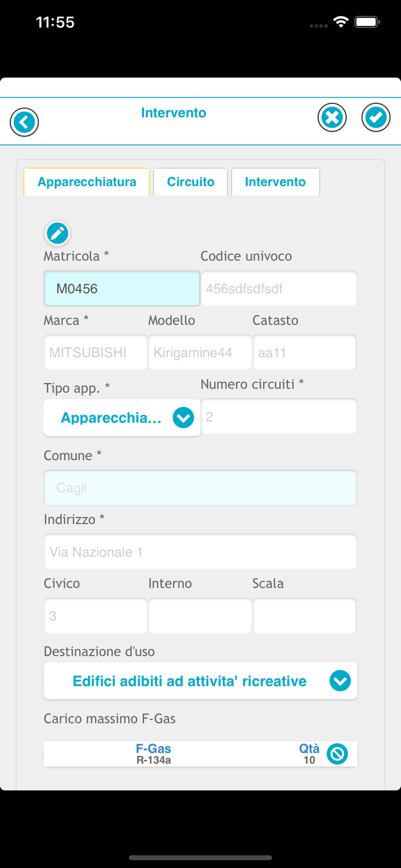Tap the pencil edit icon above Matricola
The width and height of the screenshot is (401, 868).
click(57, 233)
